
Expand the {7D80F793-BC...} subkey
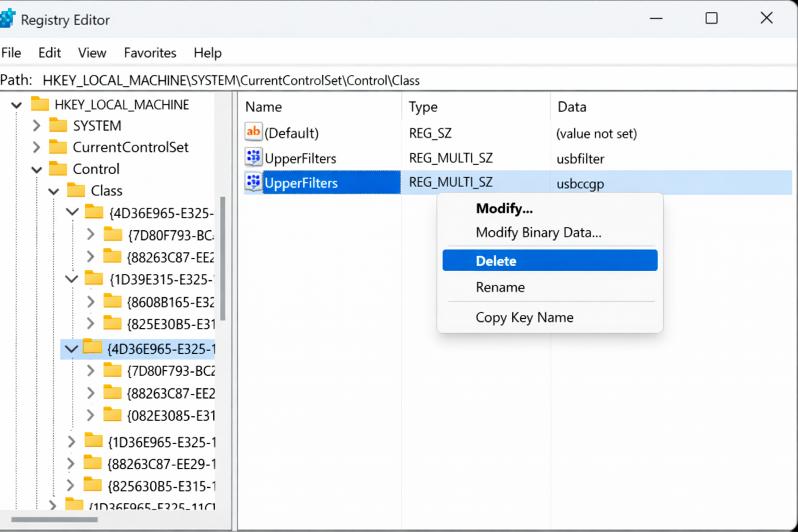90,234
